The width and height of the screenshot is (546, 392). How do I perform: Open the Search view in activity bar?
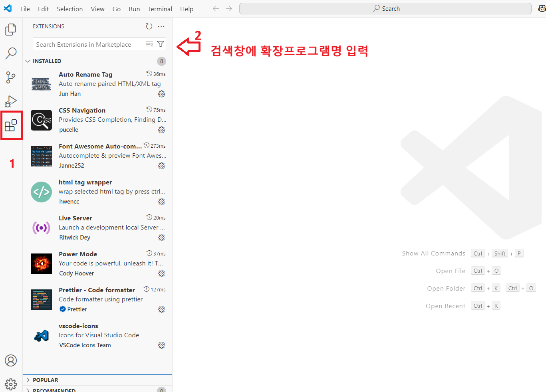coord(11,53)
